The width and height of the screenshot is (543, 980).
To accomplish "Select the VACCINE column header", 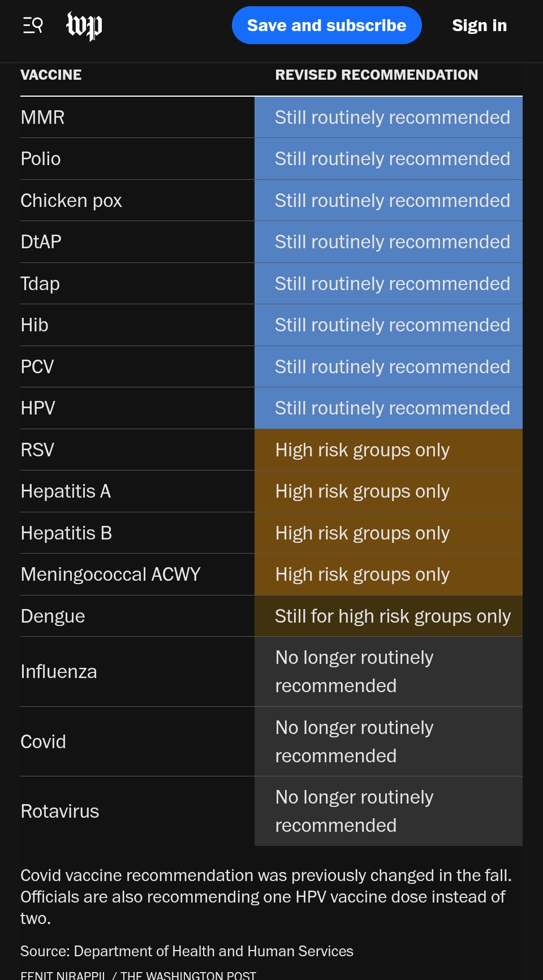I will coord(51,75).
